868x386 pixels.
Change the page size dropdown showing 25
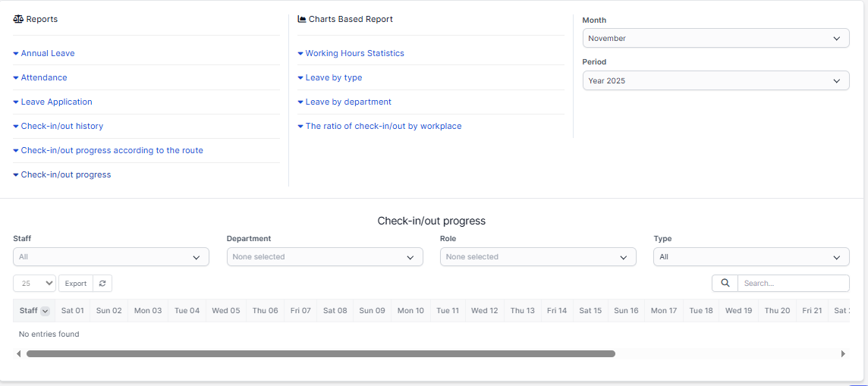pos(34,284)
